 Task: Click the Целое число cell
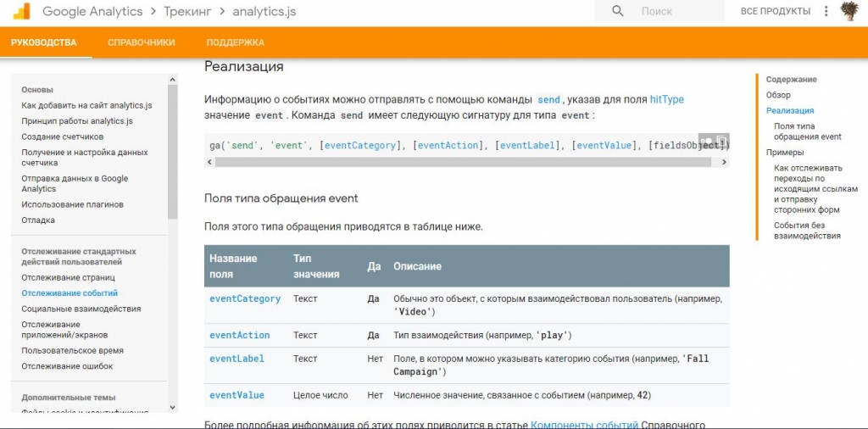[x=320, y=395]
